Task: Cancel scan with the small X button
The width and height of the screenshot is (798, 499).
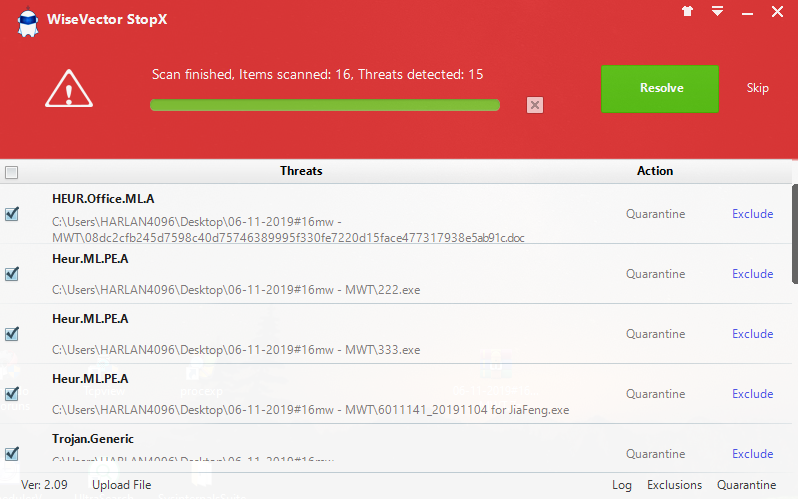Action: click(x=535, y=105)
